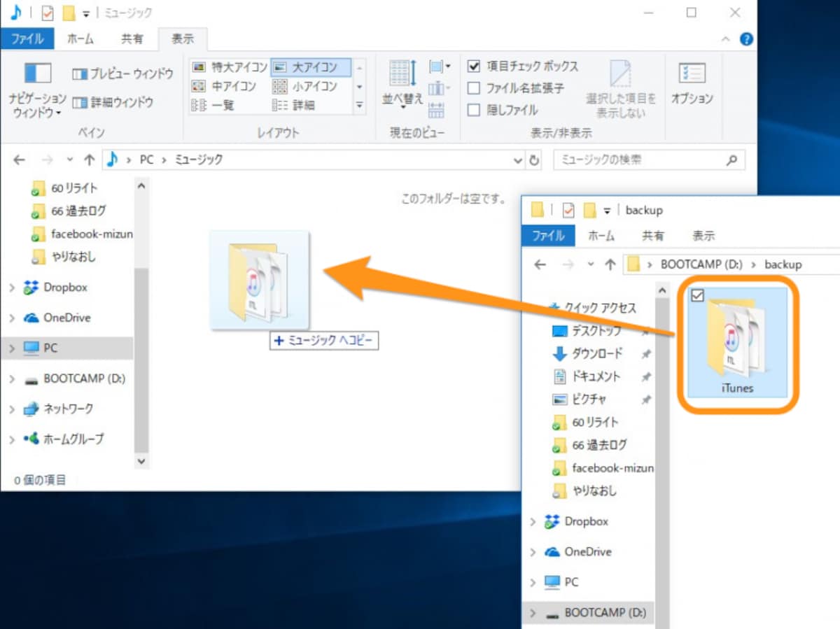Go back in Music window
The height and width of the screenshot is (629, 840).
[x=19, y=160]
